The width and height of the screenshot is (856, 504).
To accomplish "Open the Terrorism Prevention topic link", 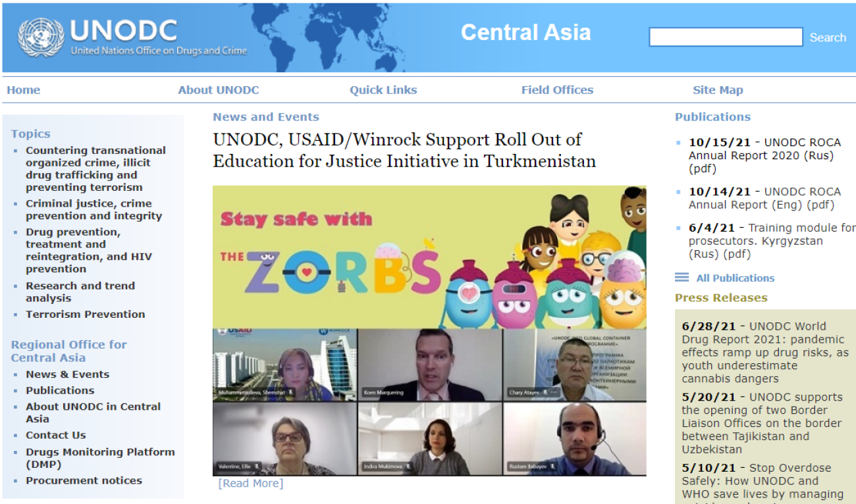I will click(x=86, y=315).
